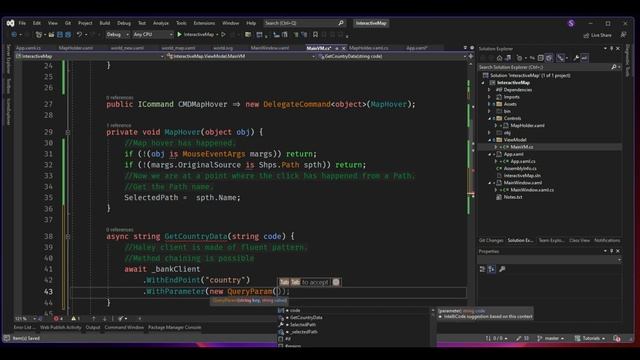Viewport: 640px width, 360px height.
Task: Click Alphabetical sort icon in Properties panel
Action: [491, 269]
